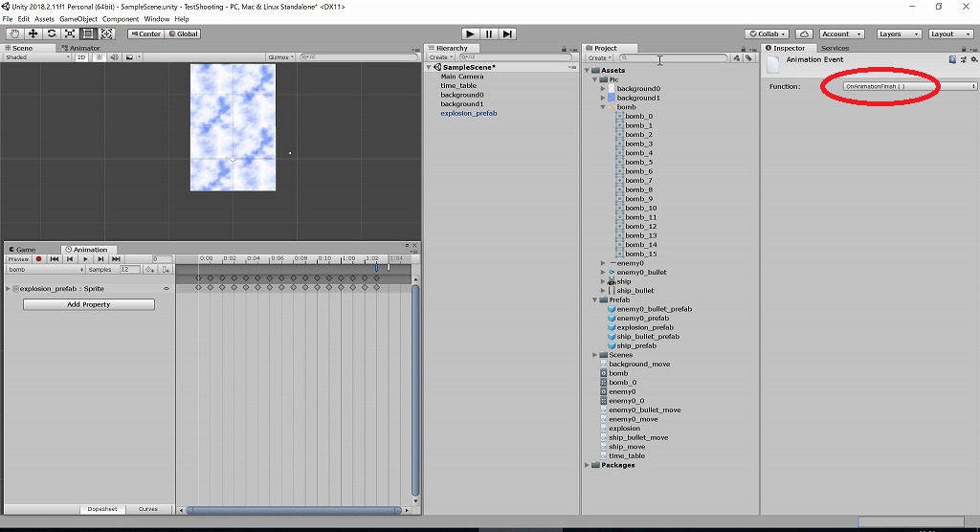
Task: Select the Scale tool
Action: tap(70, 33)
